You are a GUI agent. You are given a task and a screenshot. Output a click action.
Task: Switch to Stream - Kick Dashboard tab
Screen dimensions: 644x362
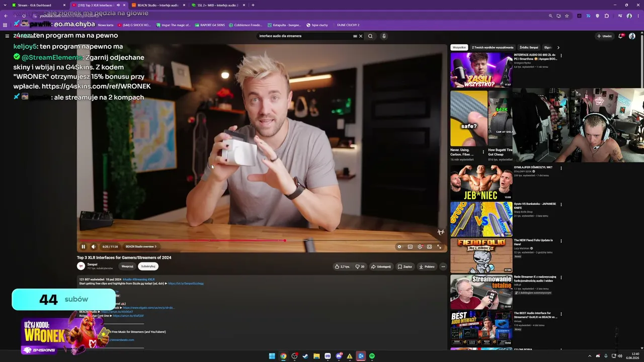click(39, 5)
